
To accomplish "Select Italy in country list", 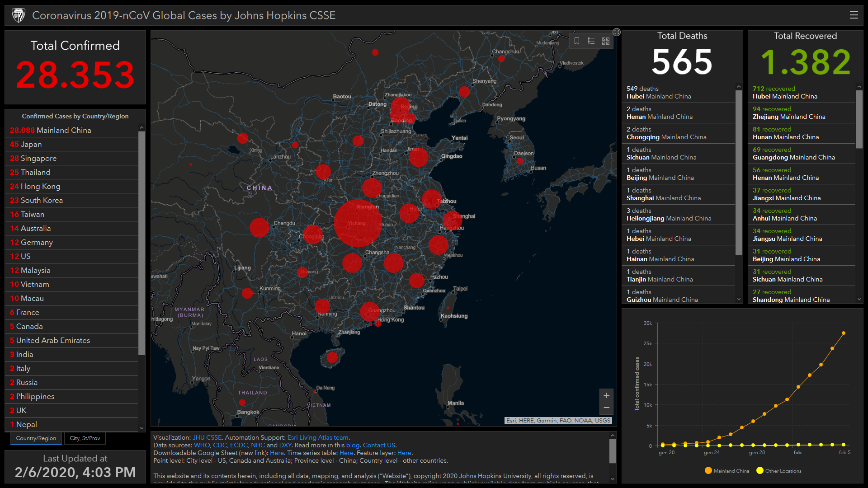I will click(x=71, y=368).
